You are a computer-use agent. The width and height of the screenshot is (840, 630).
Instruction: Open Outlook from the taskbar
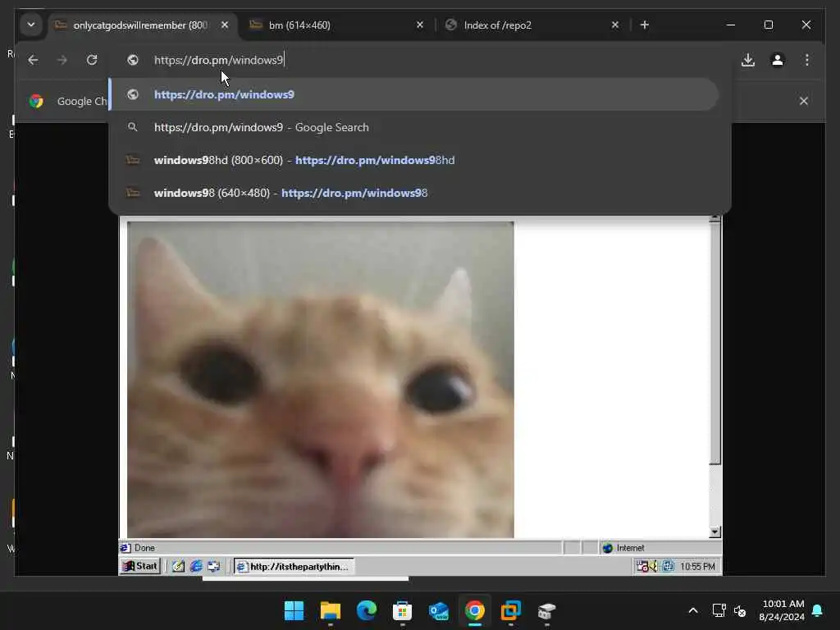point(439,610)
